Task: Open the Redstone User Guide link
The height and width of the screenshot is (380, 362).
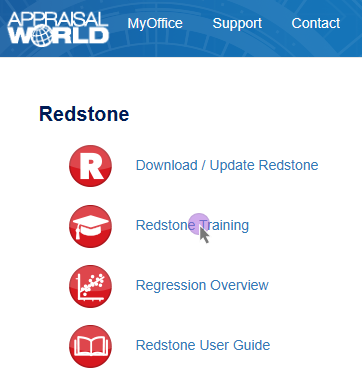Action: (x=203, y=345)
